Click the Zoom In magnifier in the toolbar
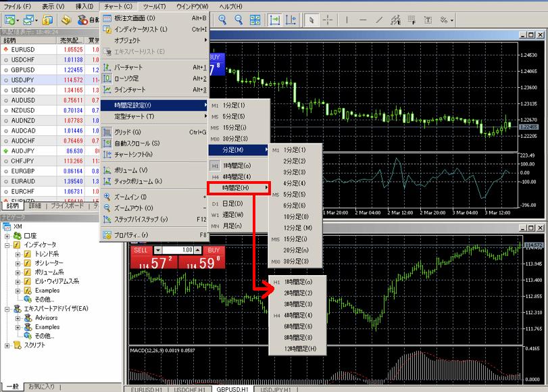 click(x=222, y=20)
